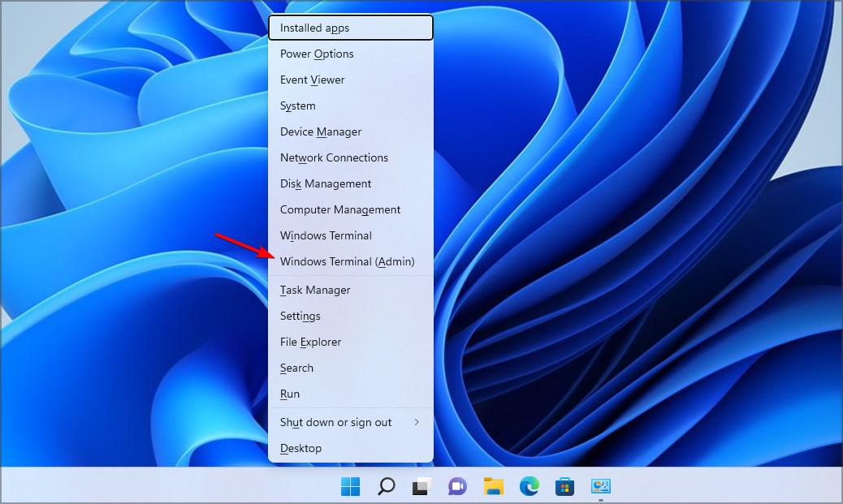Viewport: 843px width, 504px height.
Task: Open the System settings entry
Action: 297,106
